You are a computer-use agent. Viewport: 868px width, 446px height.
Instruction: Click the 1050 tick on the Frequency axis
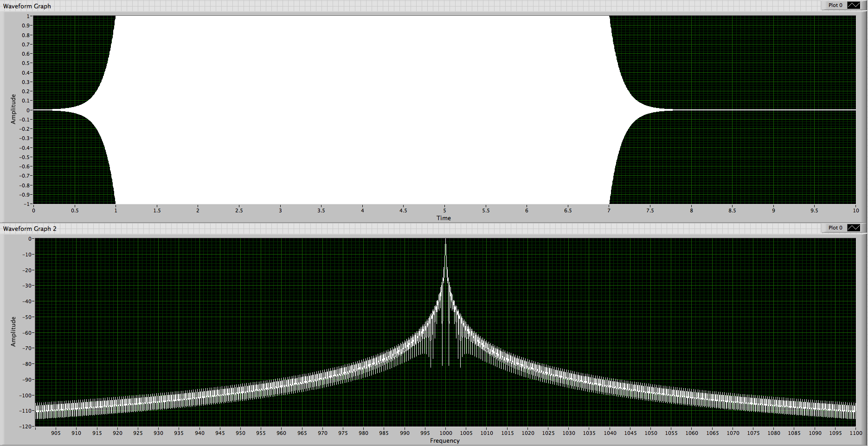pos(651,433)
